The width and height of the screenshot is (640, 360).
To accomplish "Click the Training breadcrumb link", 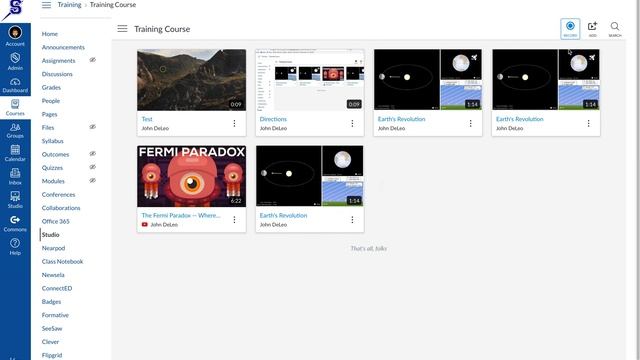I will [x=69, y=5].
